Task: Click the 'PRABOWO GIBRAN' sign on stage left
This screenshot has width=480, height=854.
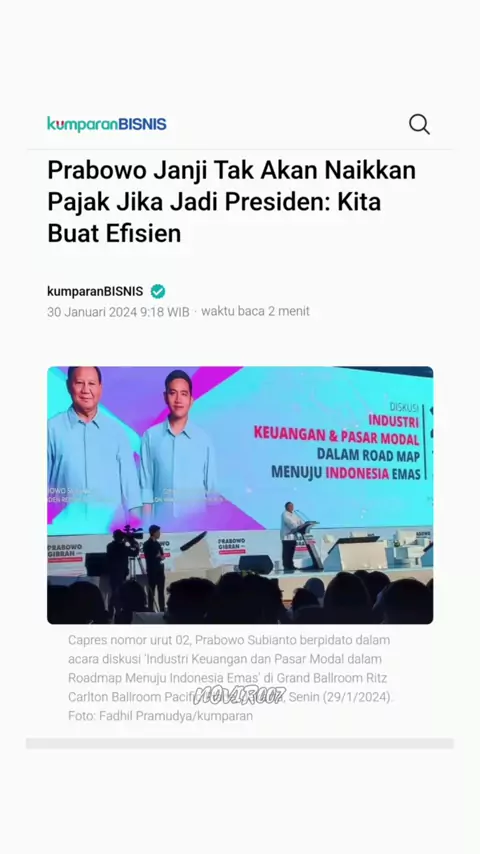Action: tap(65, 550)
